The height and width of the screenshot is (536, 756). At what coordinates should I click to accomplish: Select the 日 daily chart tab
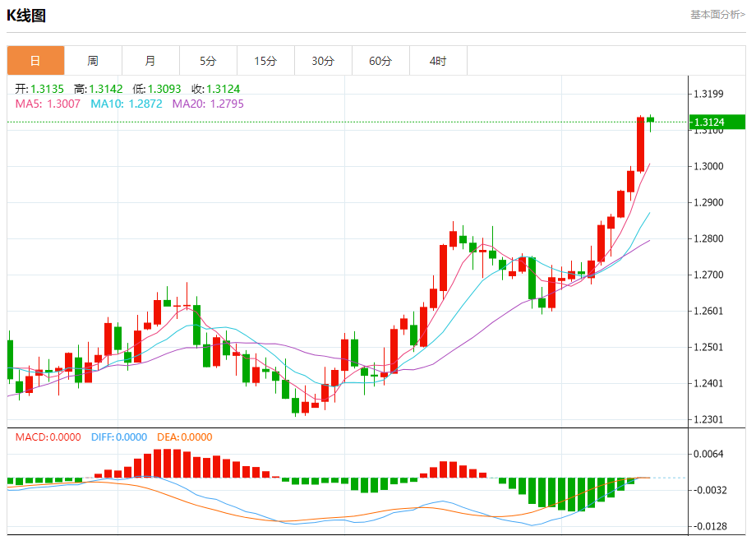pyautogui.click(x=35, y=61)
